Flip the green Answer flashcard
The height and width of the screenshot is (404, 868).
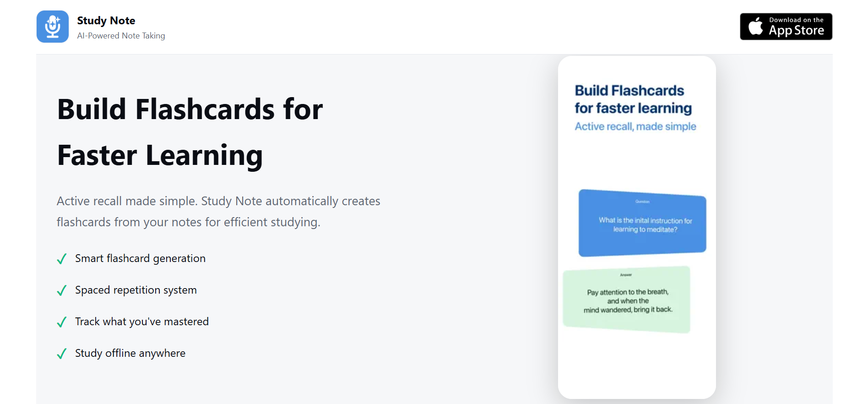pos(627,300)
